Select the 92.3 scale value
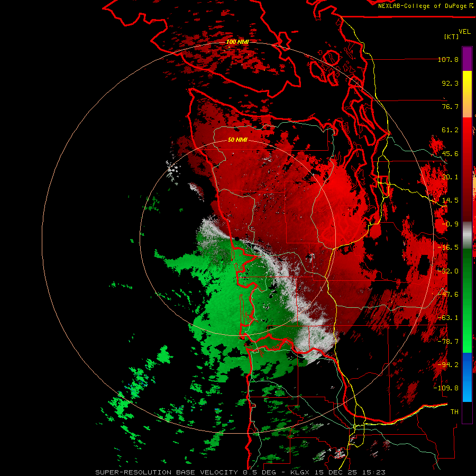Image resolution: width=476 pixels, height=476 pixels. [x=450, y=83]
